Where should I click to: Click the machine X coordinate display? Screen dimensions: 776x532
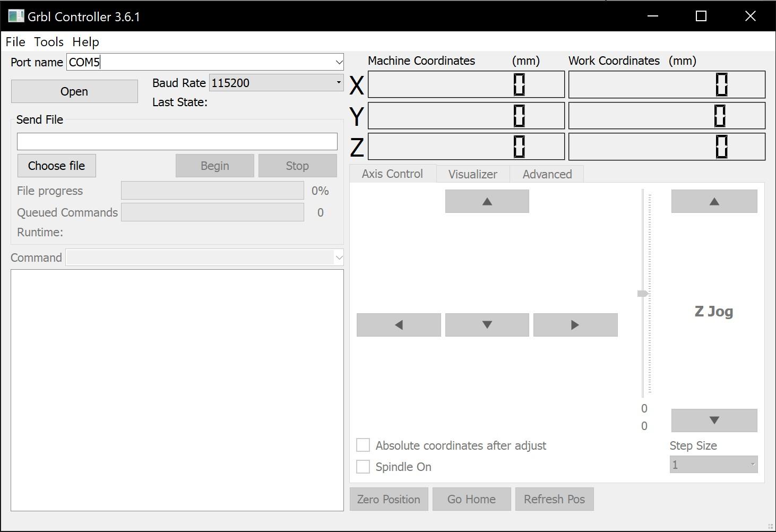pos(466,84)
